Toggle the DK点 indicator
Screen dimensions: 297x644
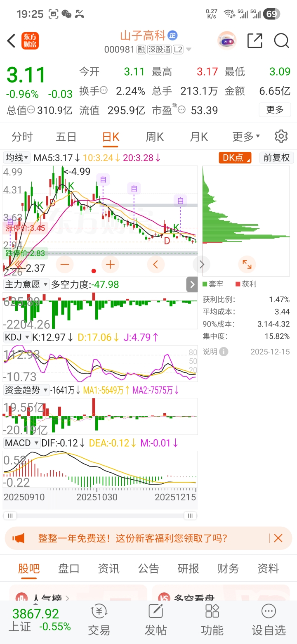pyautogui.click(x=235, y=158)
